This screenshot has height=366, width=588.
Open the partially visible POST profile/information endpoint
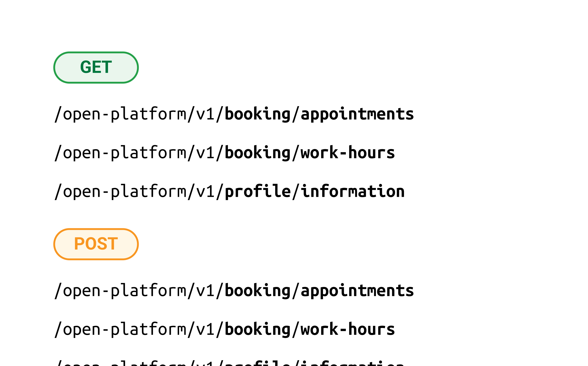coord(229,363)
